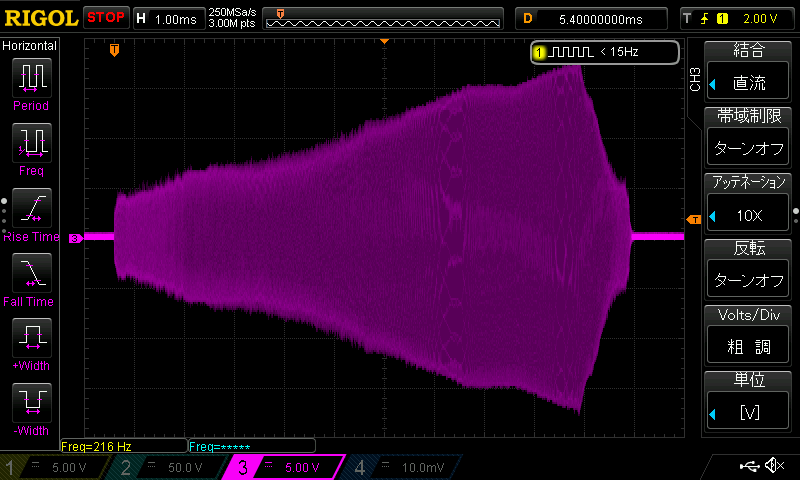800x480 pixels.
Task: Toggle the sound speaker icon
Action: tap(775, 465)
